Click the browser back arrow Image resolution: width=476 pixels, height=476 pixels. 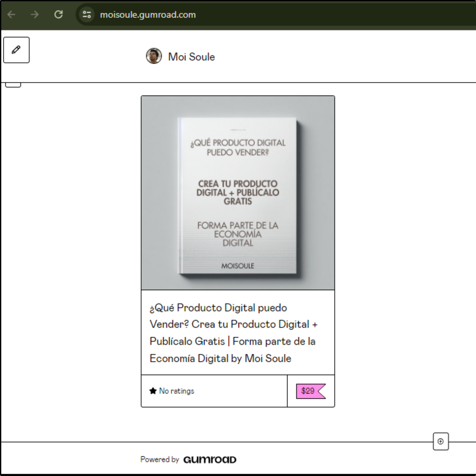click(x=12, y=14)
